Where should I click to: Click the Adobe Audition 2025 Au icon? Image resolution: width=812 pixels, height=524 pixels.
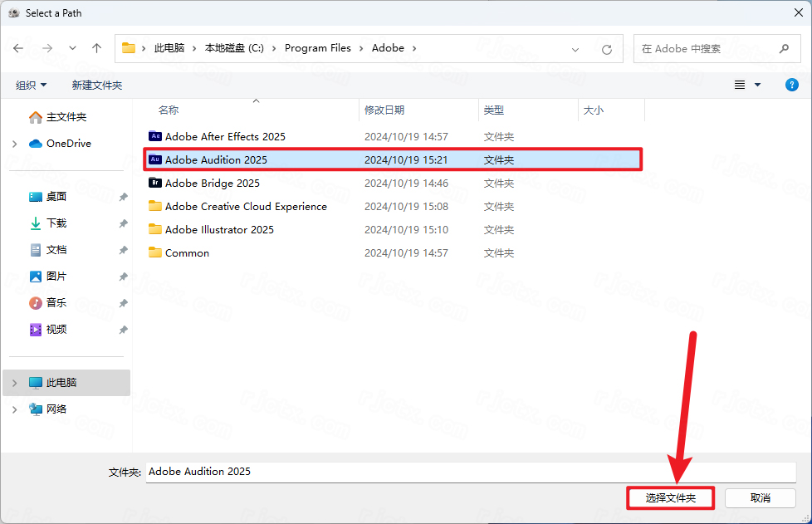click(155, 159)
